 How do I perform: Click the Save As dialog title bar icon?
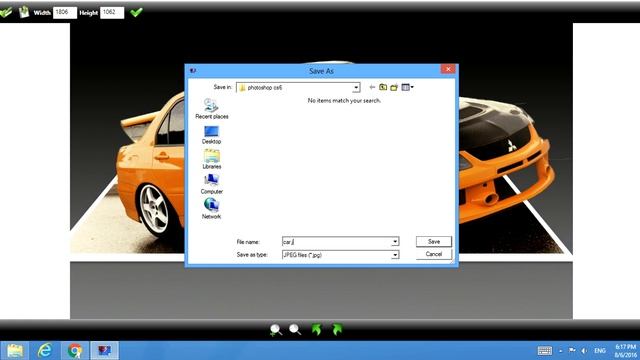tap(193, 71)
